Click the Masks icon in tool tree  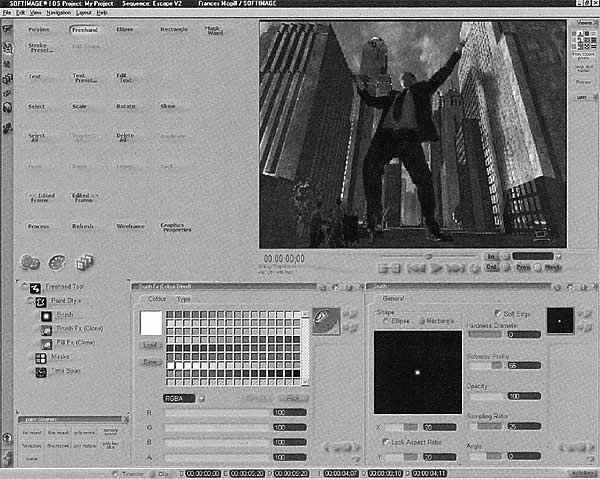pyautogui.click(x=39, y=356)
